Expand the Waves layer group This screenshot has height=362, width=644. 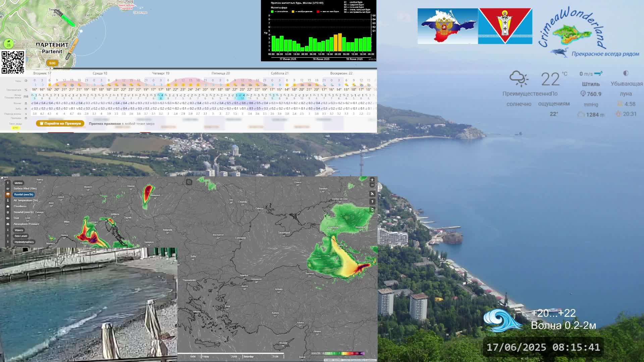coord(19,230)
